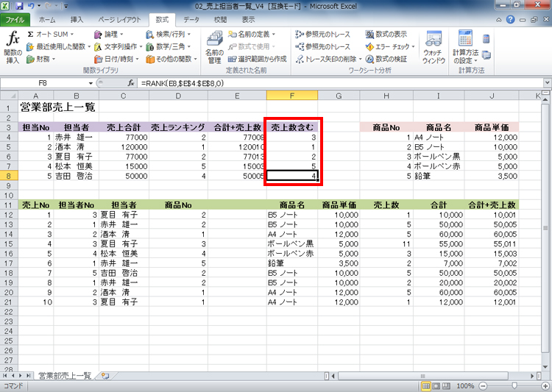
Task: Switch to the Review (校閲) tab
Action: tap(220, 20)
